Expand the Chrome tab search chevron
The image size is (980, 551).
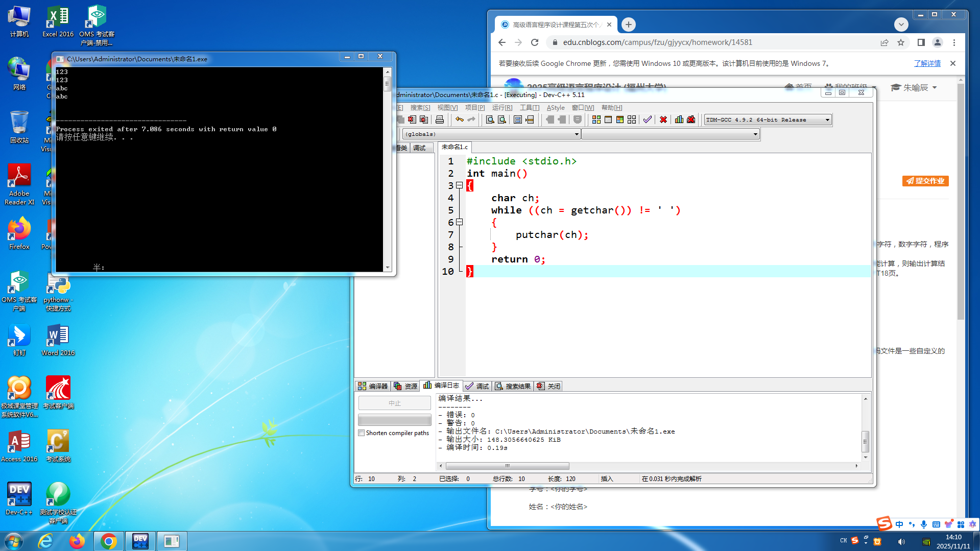901,24
